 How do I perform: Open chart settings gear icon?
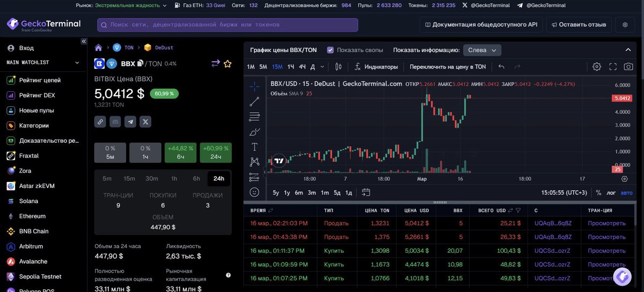[597, 67]
